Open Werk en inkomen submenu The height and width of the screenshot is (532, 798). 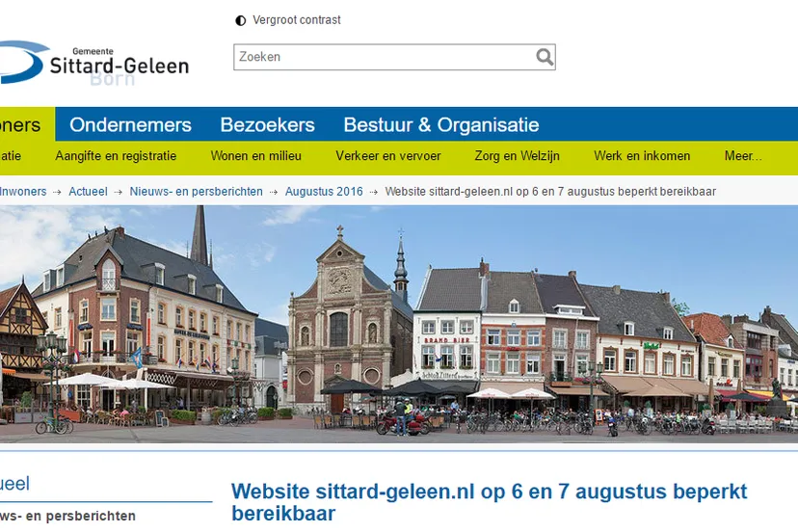[x=642, y=156]
